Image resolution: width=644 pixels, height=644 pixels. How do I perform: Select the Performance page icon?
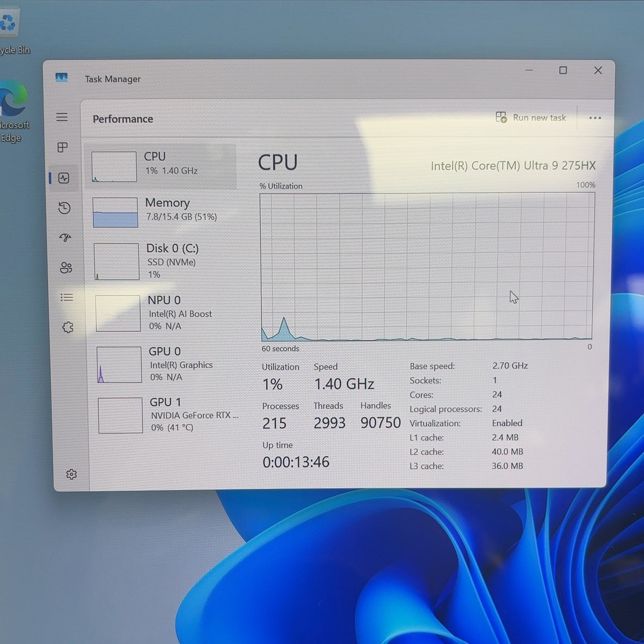(64, 178)
